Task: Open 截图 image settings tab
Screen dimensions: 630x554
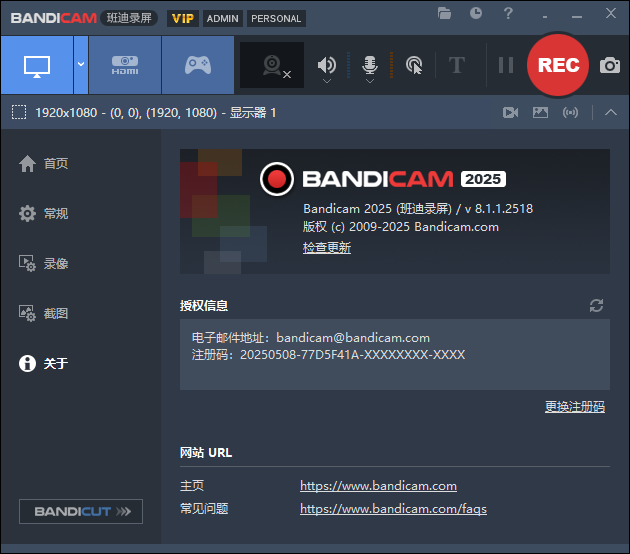Action: point(43,313)
